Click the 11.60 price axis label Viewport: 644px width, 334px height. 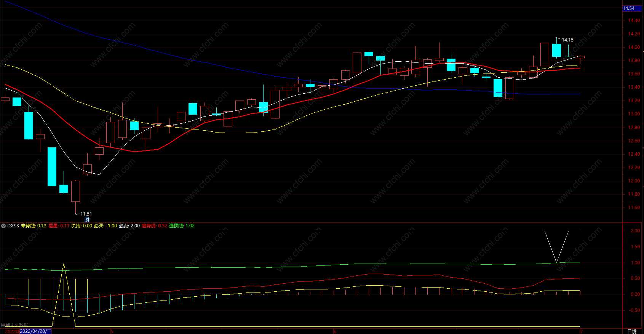(634, 208)
